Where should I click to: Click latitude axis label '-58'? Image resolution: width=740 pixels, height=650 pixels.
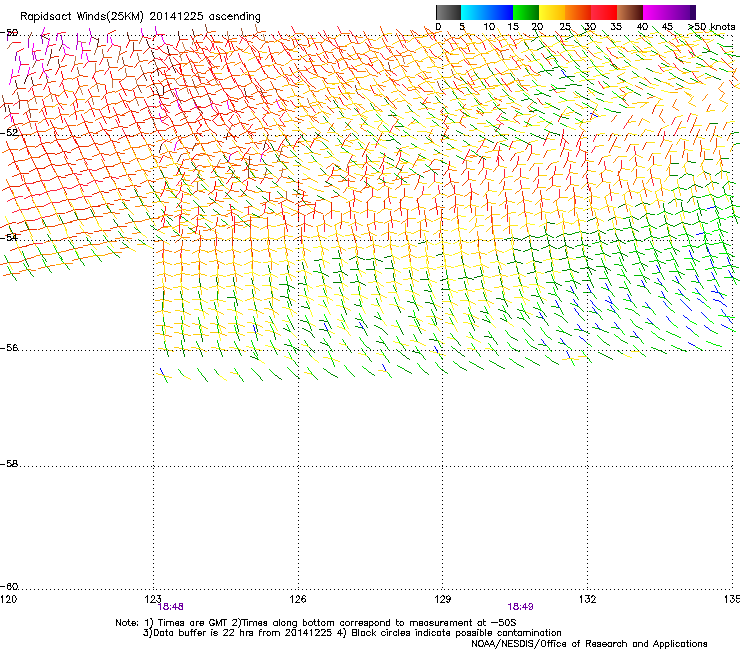click(x=9, y=464)
